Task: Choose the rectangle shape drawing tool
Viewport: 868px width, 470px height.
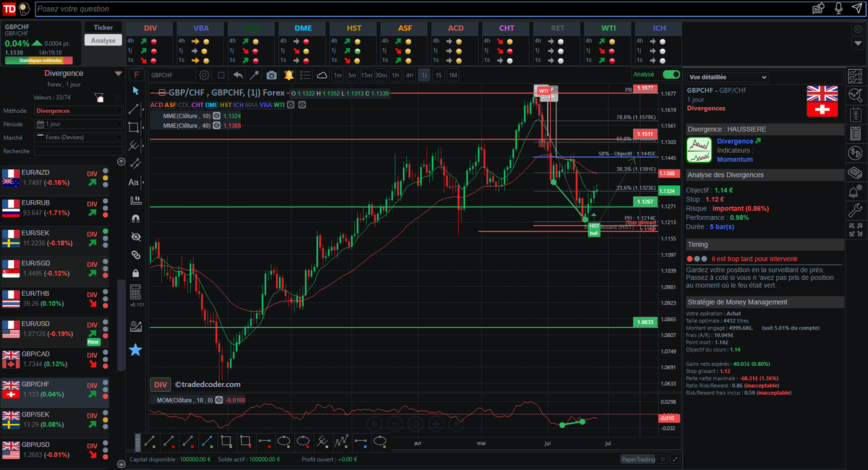Action: pyautogui.click(x=135, y=127)
